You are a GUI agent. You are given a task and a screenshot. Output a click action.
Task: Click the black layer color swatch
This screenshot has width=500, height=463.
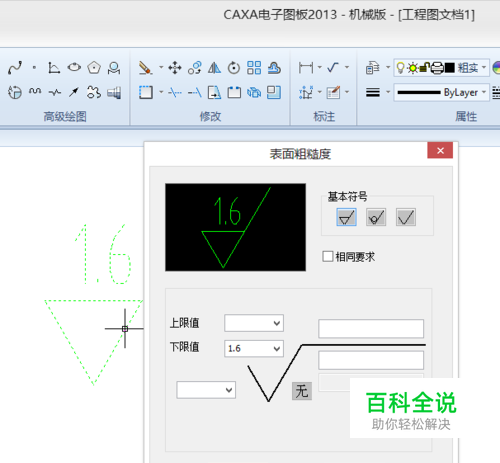[x=450, y=68]
